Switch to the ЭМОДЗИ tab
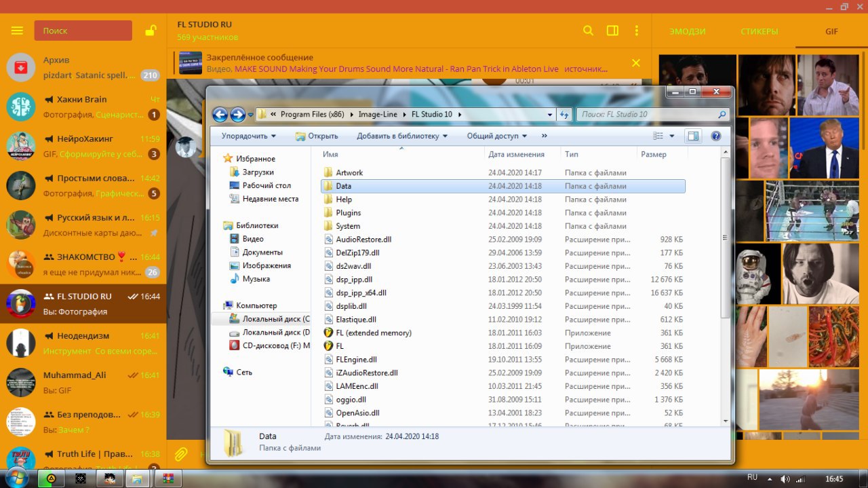Viewport: 868px width, 488px height. (x=688, y=31)
